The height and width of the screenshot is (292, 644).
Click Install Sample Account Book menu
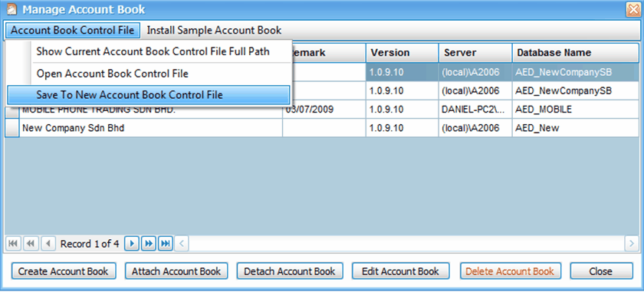click(214, 31)
